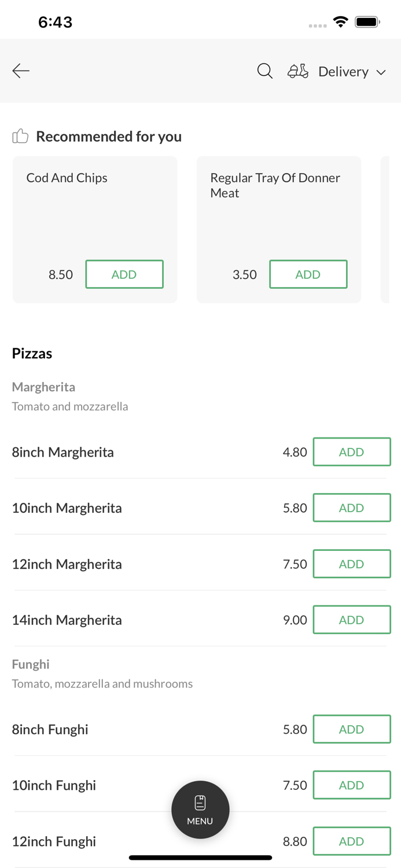Screen dimensions: 401x868
Task: Open the floating MENU button
Action: (x=200, y=810)
